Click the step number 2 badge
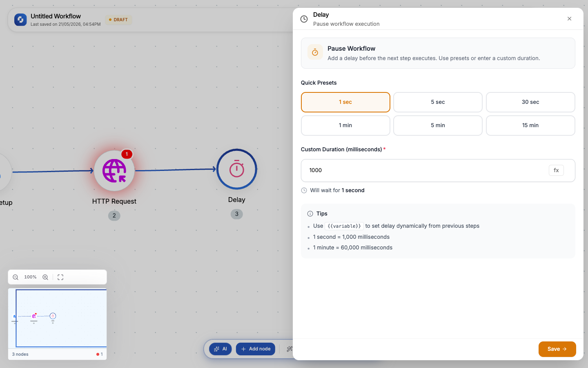Viewport: 588px width, 368px height. click(x=114, y=215)
